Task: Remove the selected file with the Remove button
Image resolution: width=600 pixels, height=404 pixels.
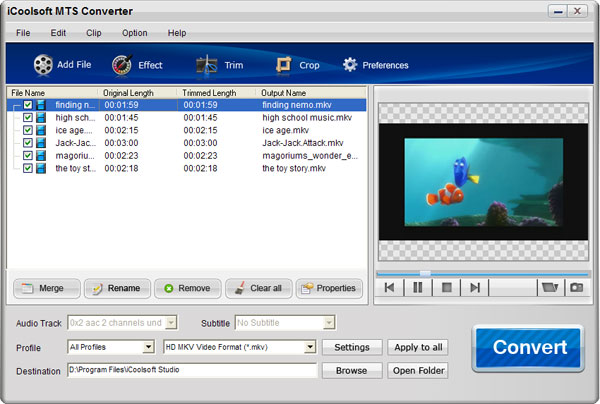Action: pyautogui.click(x=188, y=288)
